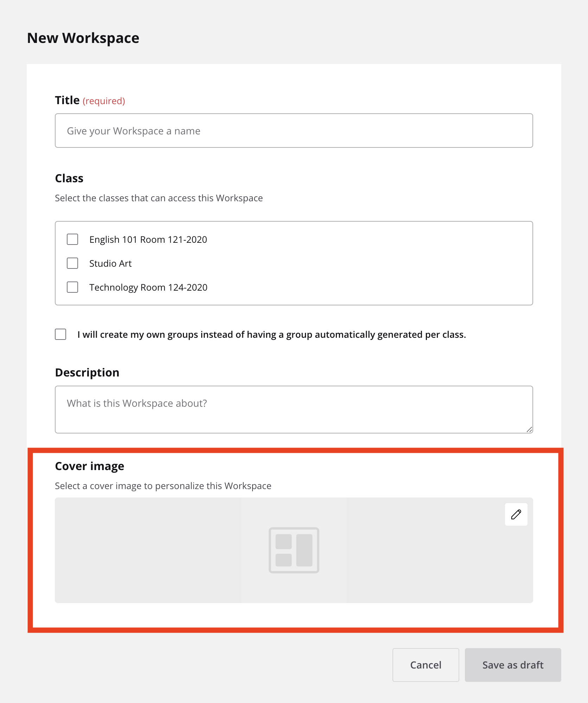Select the Technology Room 124-2020 label
588x703 pixels.
click(x=148, y=287)
